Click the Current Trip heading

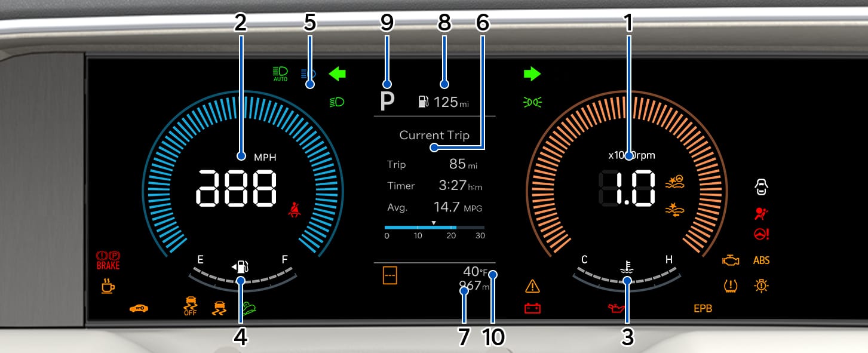434,135
